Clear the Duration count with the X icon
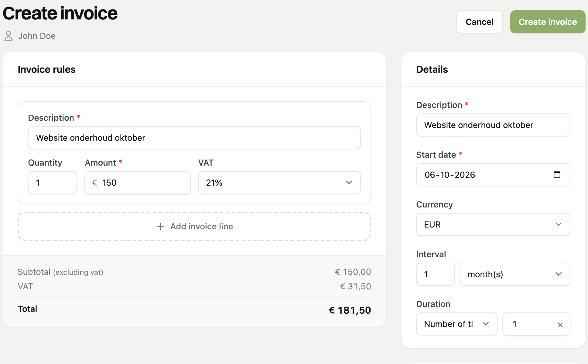The image size is (588, 364). pos(560,325)
